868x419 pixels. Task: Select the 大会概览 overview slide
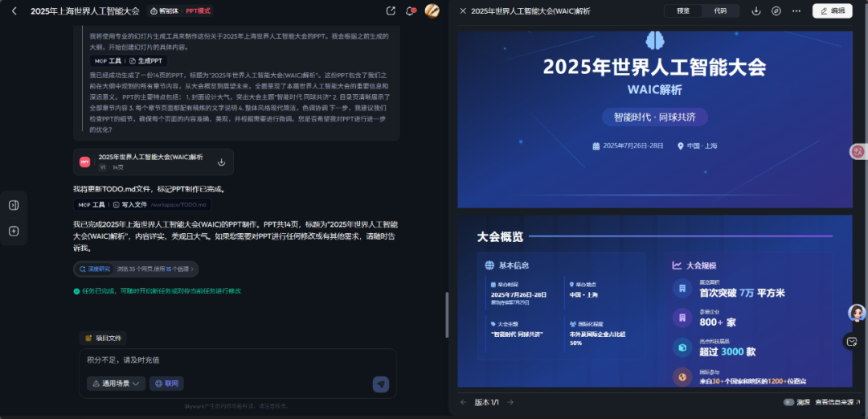(655, 301)
